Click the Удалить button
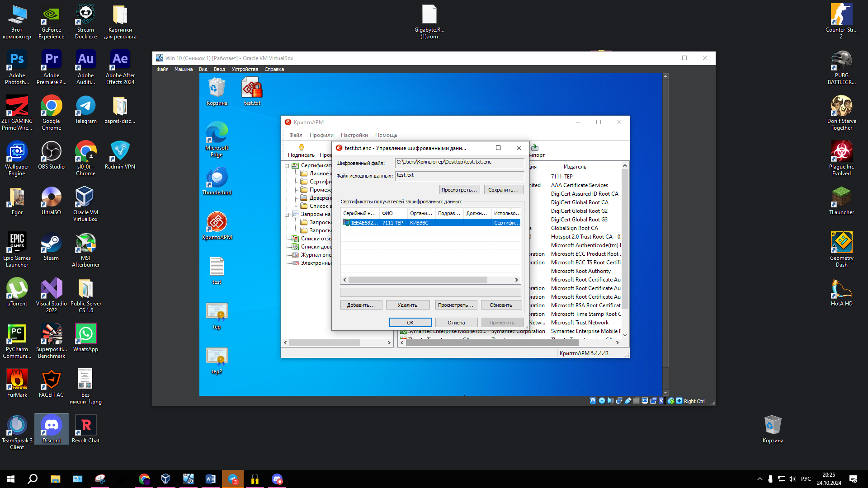This screenshot has height=488, width=868. coord(407,305)
